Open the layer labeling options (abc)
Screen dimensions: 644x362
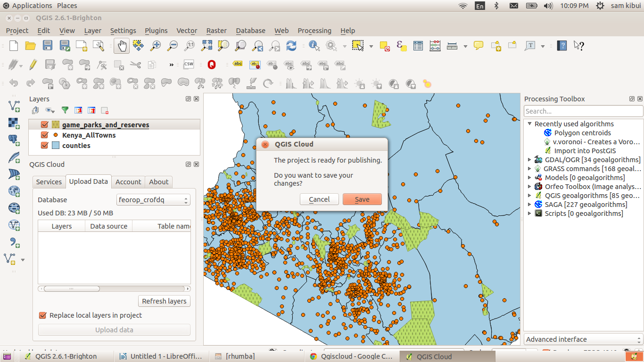coord(238,65)
